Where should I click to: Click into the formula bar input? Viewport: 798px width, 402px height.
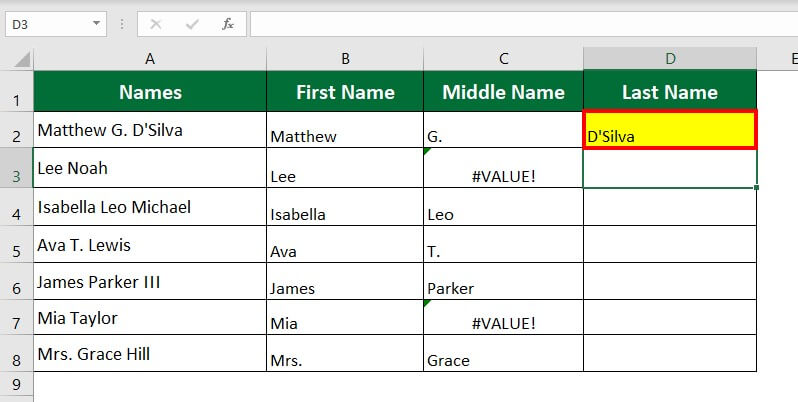click(x=520, y=24)
